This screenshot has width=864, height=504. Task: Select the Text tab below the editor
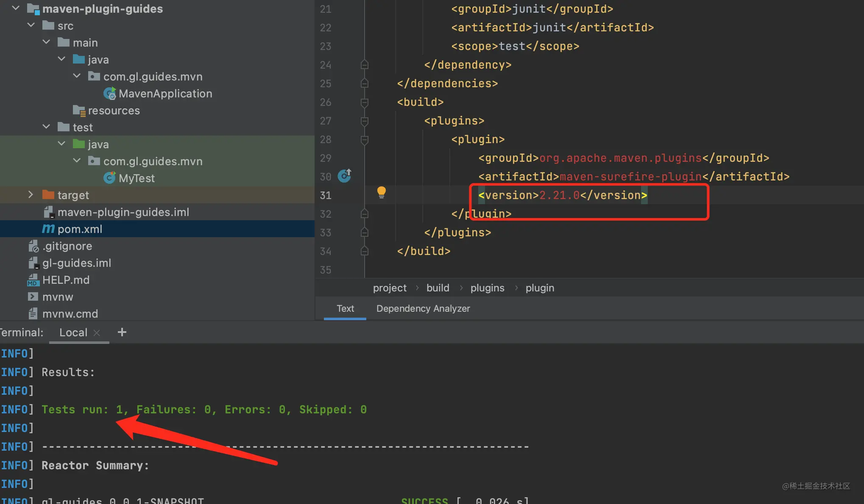coord(345,308)
